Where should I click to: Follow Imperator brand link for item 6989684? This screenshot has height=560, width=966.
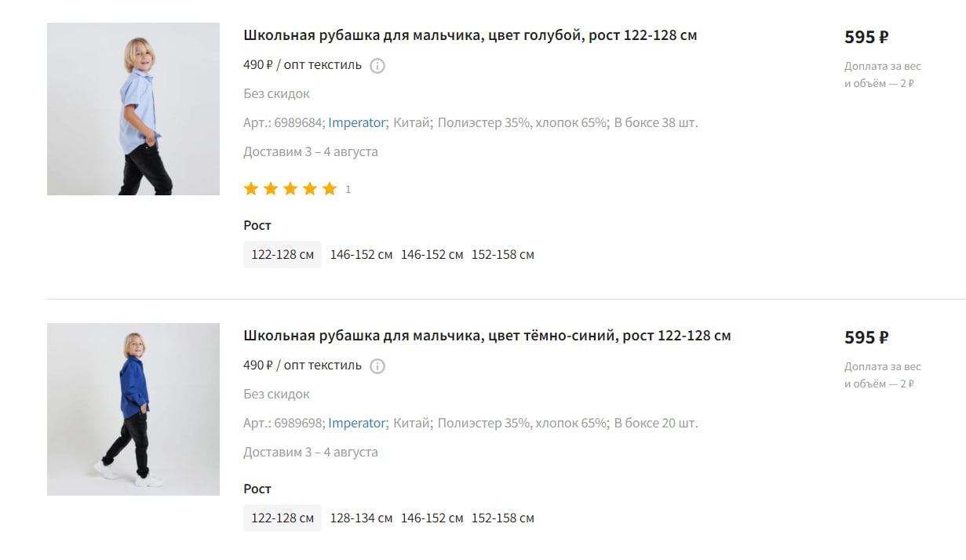coord(357,122)
